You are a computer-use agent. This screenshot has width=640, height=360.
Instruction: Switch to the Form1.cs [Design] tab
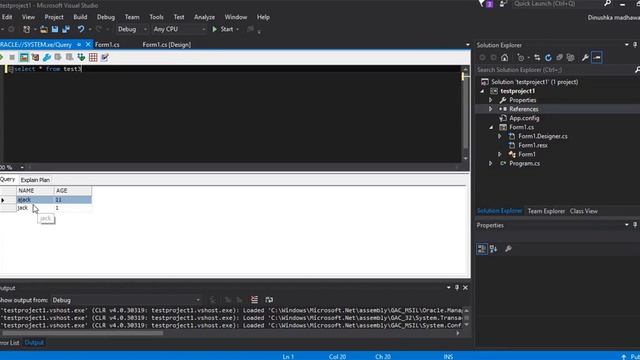coord(167,44)
